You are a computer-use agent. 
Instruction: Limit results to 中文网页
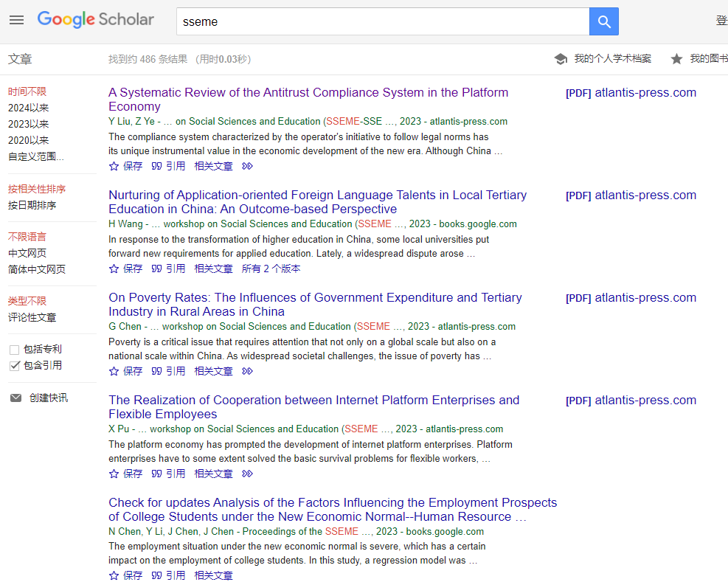tap(27, 253)
